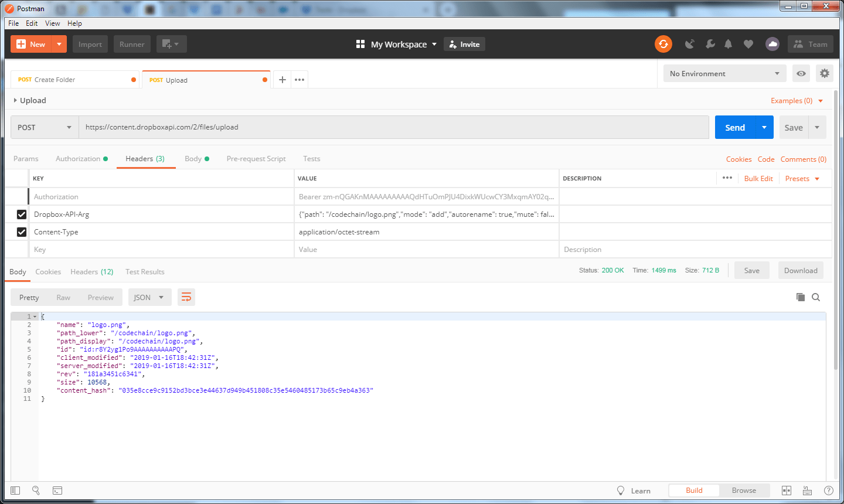Open environment quick look eye icon

[x=801, y=73]
